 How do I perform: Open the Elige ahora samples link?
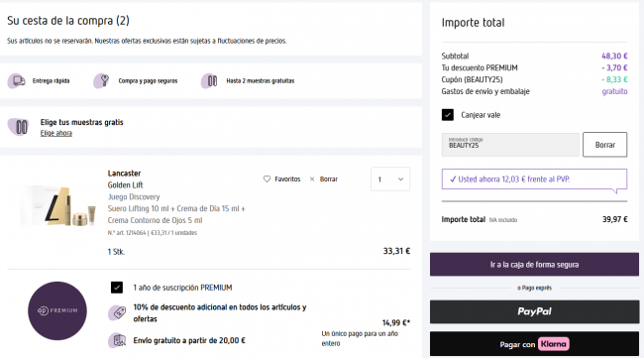click(x=56, y=133)
